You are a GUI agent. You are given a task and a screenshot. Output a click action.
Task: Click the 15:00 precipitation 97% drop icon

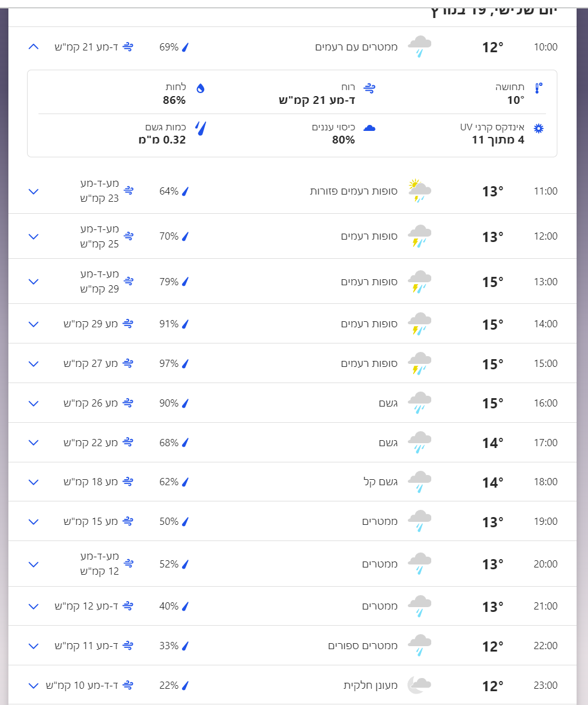186,363
